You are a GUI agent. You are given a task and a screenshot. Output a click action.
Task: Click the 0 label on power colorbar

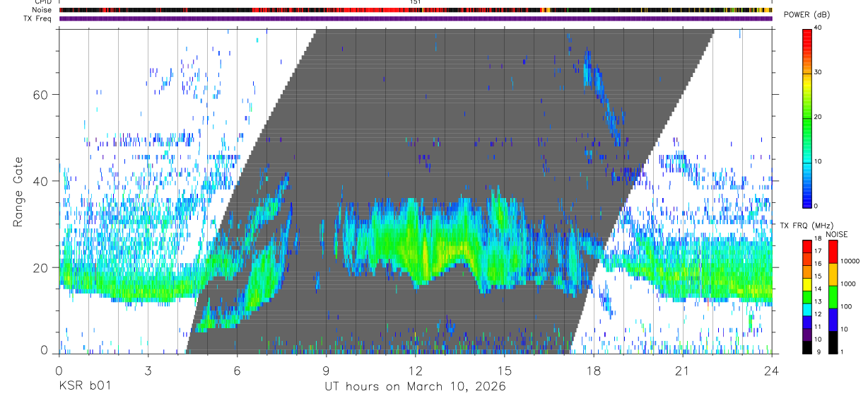(816, 205)
